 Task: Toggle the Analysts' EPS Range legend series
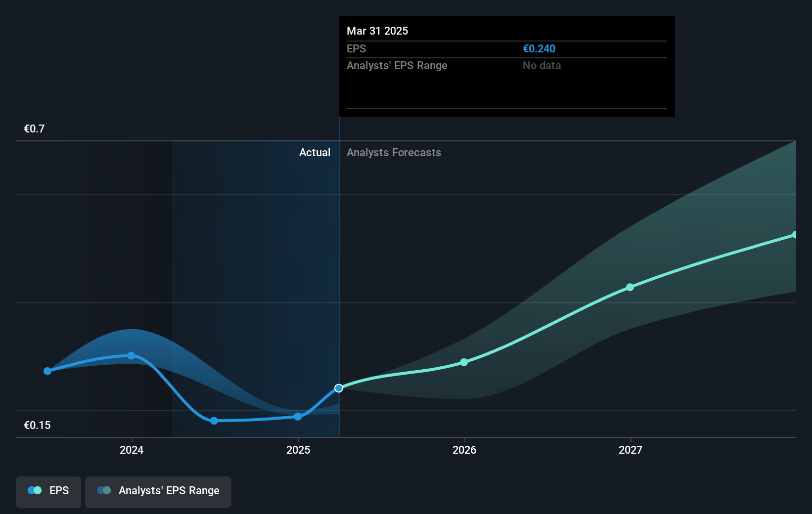158,491
